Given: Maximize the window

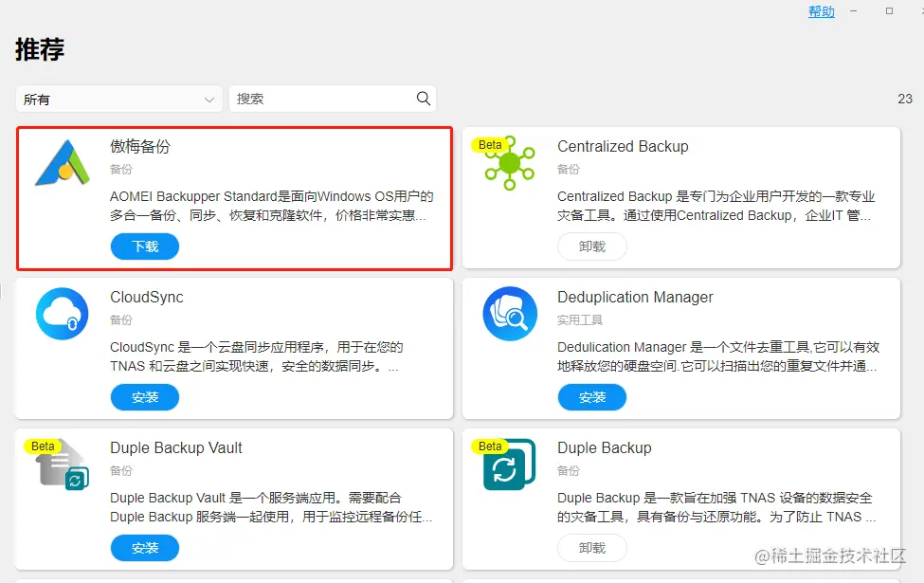Looking at the screenshot, I should [x=889, y=11].
